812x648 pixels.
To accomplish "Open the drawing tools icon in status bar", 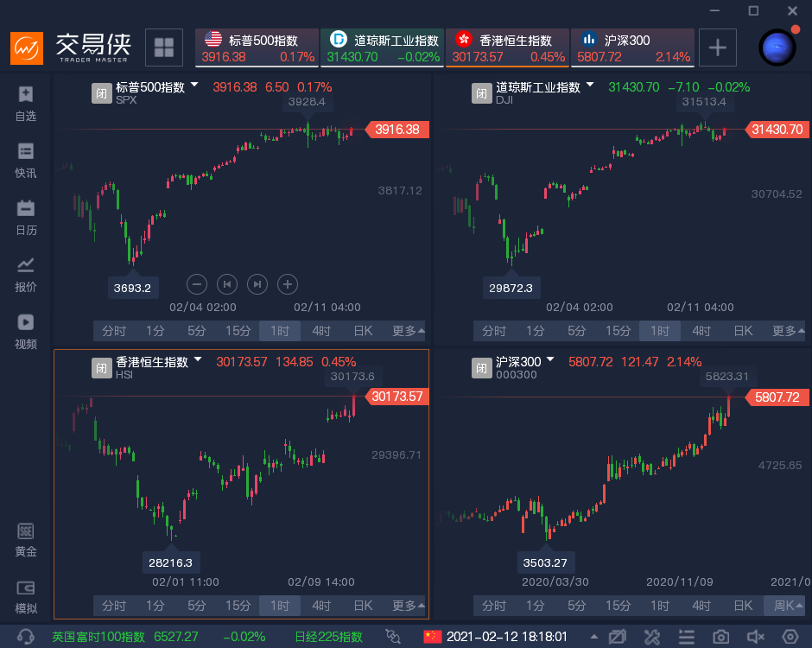I will (x=652, y=636).
